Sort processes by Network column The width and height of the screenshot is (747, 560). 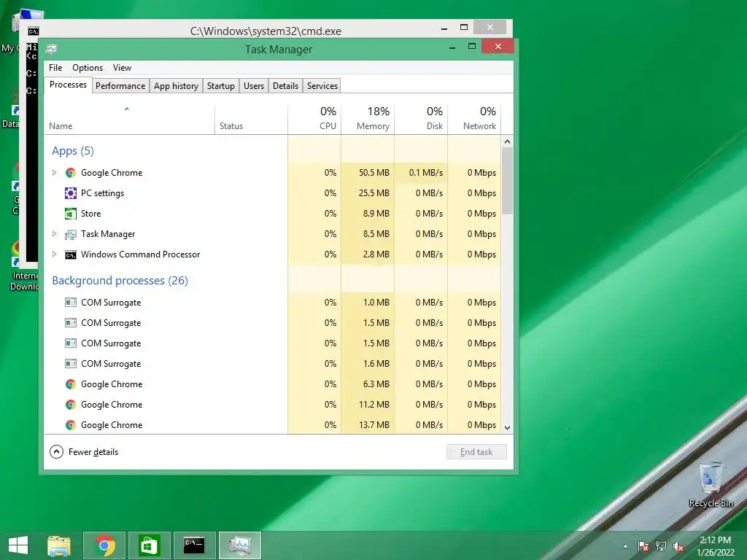pyautogui.click(x=474, y=117)
